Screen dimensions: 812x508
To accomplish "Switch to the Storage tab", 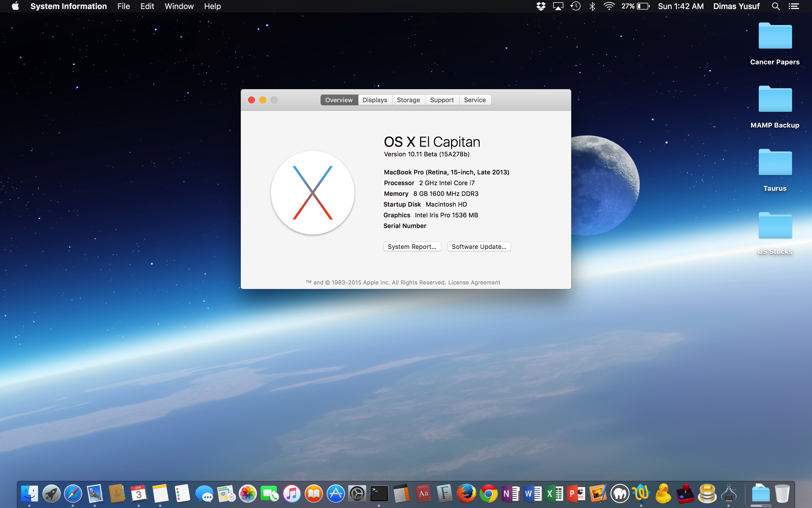I will point(408,100).
